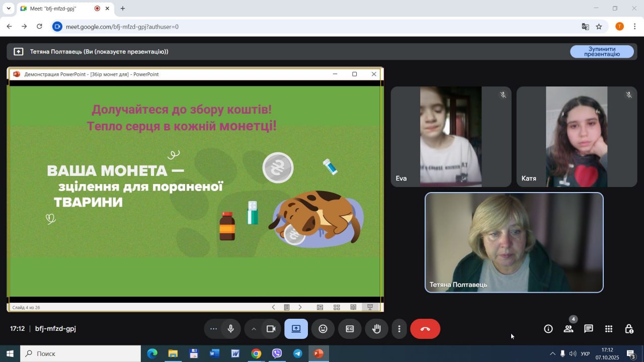Leave the call with the red button

click(x=425, y=329)
